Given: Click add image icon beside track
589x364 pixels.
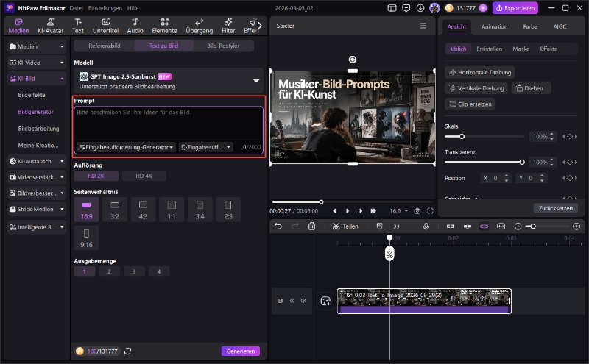Looking at the screenshot, I should (325, 301).
